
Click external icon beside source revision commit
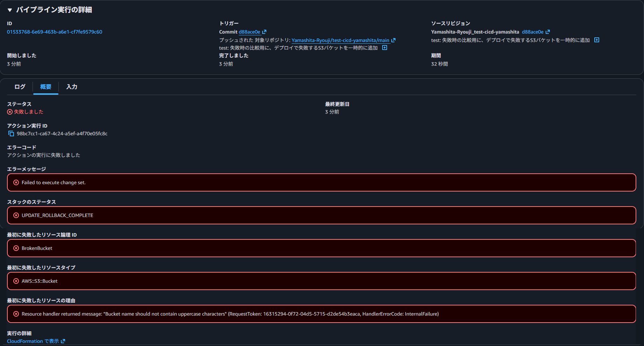point(548,32)
